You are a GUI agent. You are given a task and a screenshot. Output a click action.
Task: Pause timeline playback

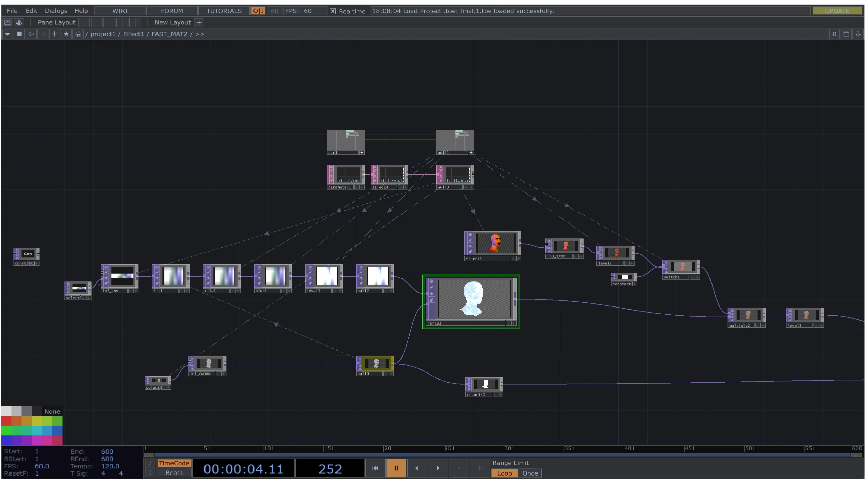[396, 468]
